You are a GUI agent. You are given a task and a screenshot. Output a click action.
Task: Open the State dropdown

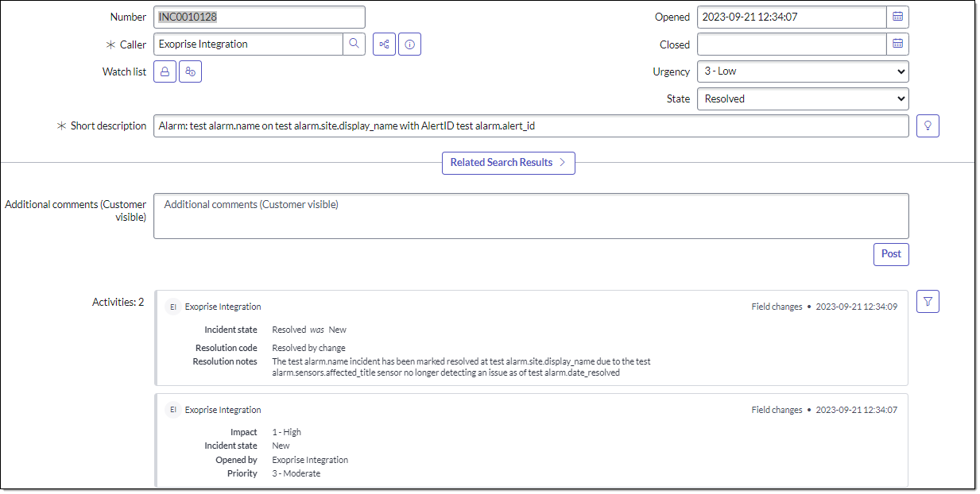coord(802,98)
